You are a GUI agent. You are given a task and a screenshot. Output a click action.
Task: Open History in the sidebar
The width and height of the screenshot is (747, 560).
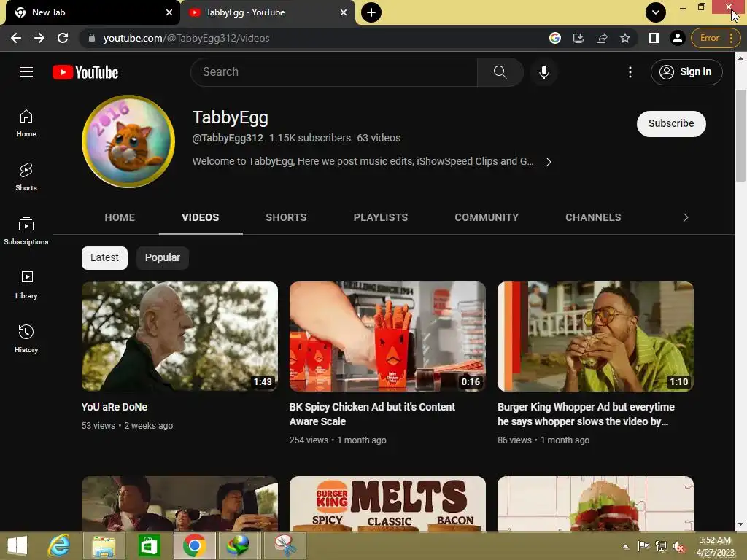click(x=26, y=338)
